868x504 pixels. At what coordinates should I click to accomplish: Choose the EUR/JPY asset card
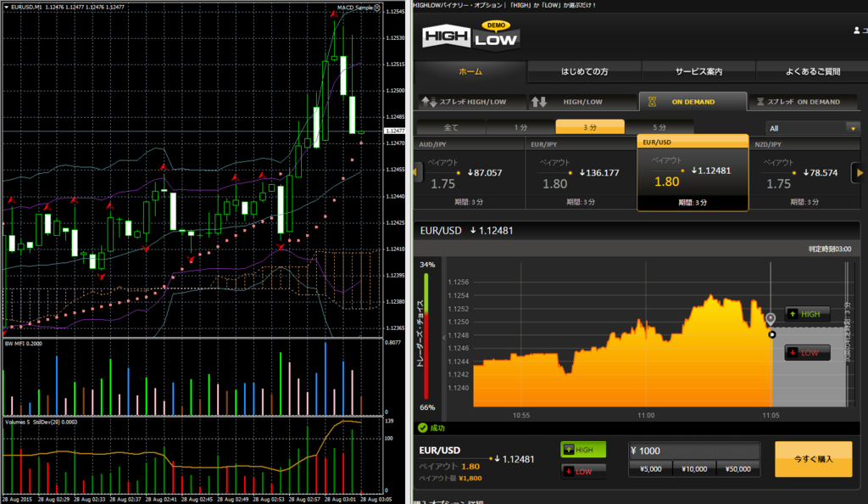point(581,173)
